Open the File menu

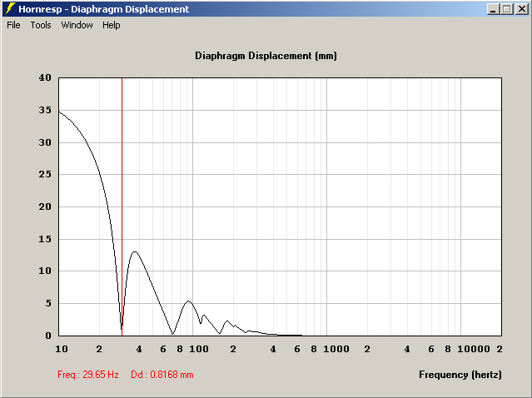click(13, 25)
